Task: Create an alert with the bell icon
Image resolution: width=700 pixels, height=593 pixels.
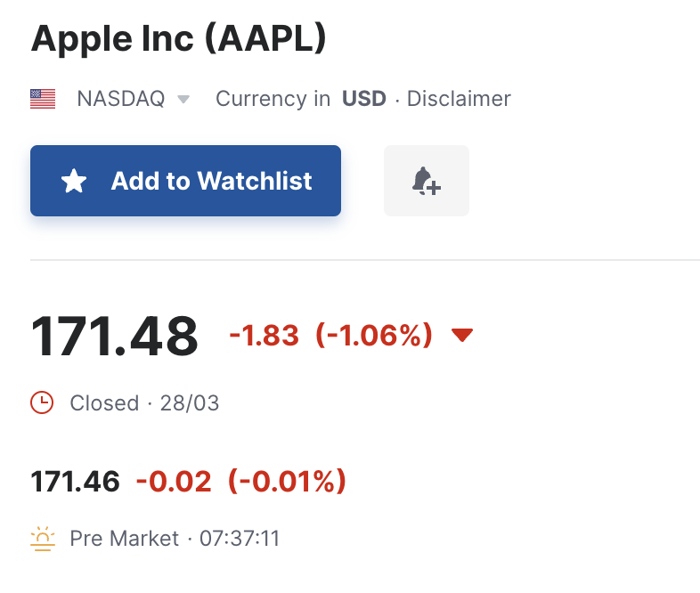Action: (426, 181)
